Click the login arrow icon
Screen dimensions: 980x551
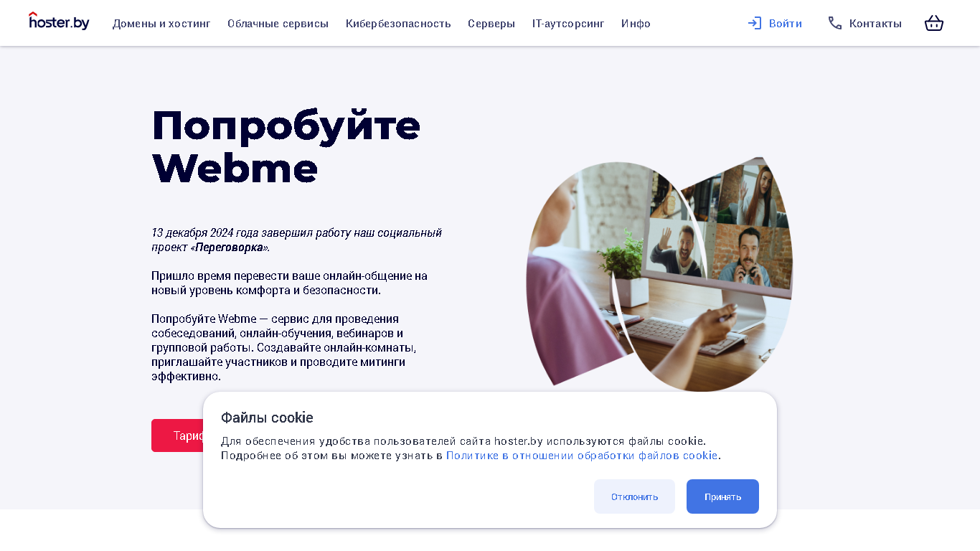click(754, 23)
